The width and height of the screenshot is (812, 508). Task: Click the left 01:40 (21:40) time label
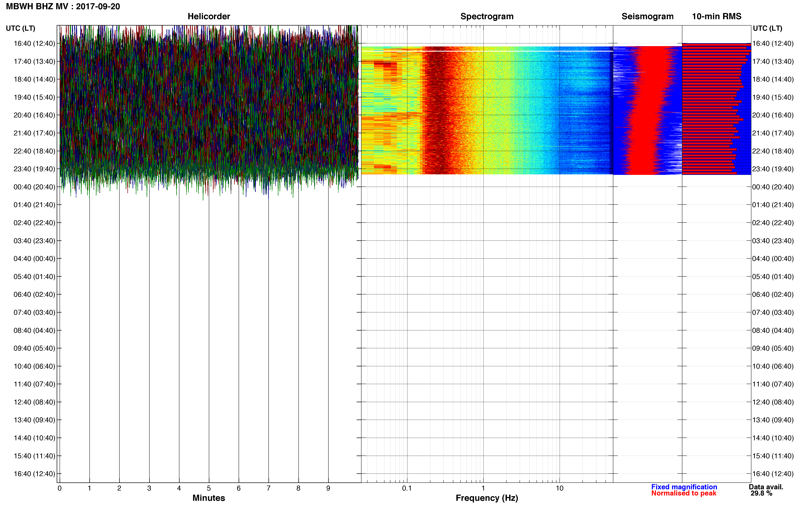click(34, 205)
